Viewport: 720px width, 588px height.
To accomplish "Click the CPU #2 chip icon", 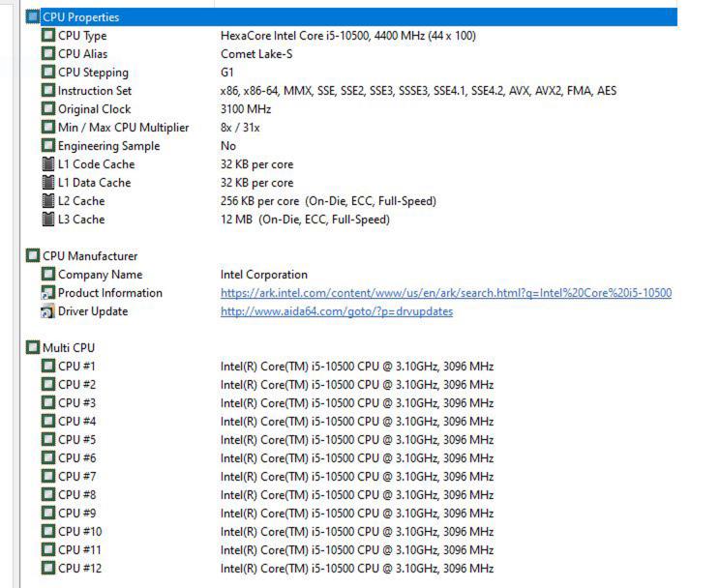I will [47, 384].
